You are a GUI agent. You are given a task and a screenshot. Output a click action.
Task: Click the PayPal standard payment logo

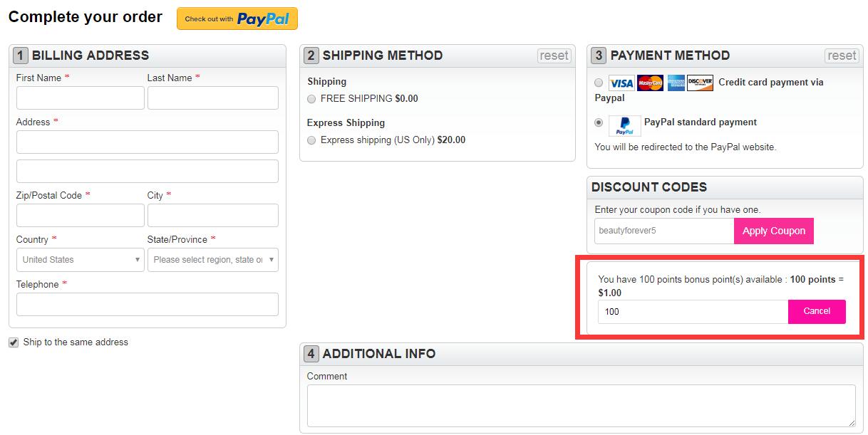coord(624,125)
